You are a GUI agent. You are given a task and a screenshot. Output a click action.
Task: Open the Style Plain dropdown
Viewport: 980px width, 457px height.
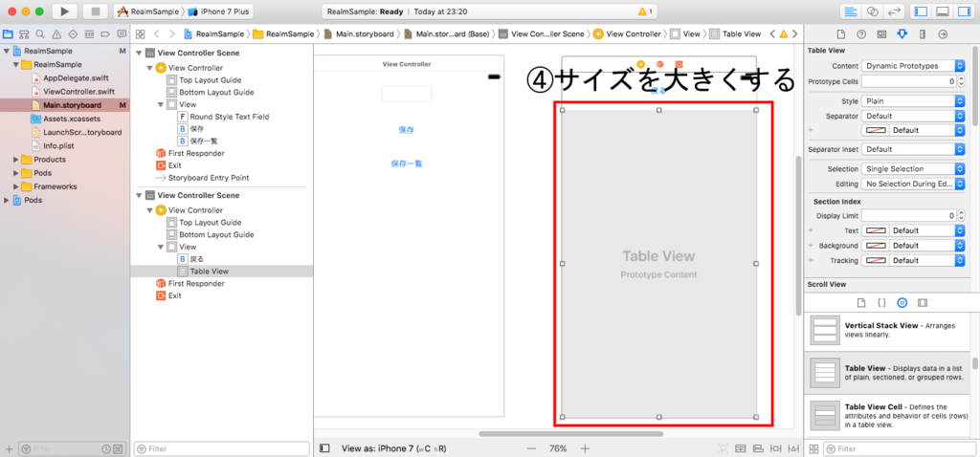tap(913, 100)
